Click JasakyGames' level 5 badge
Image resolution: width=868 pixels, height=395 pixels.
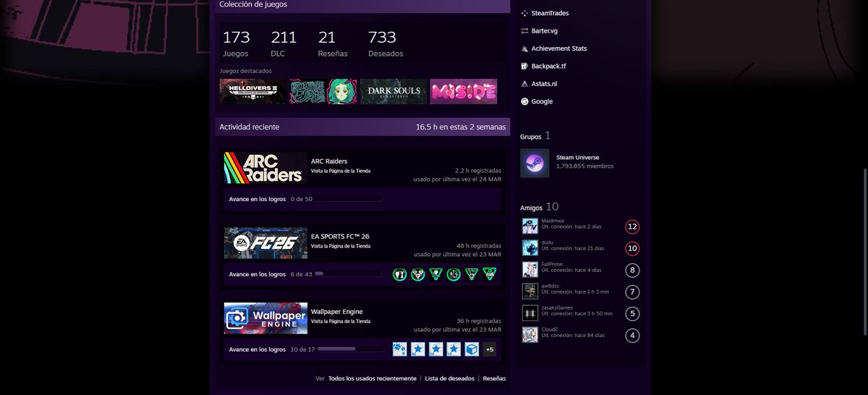tap(632, 314)
